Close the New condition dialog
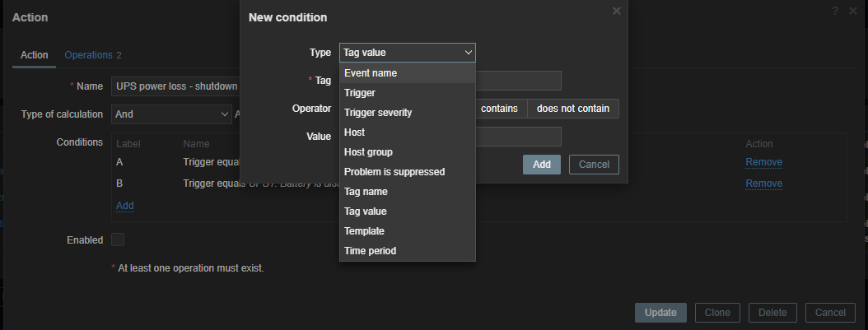Viewport: 868px width, 330px height. pyautogui.click(x=617, y=11)
